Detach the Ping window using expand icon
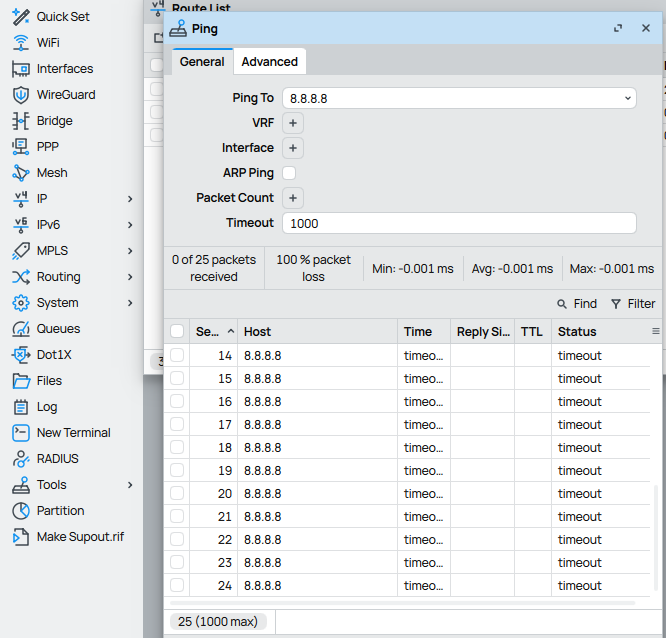 tap(618, 28)
